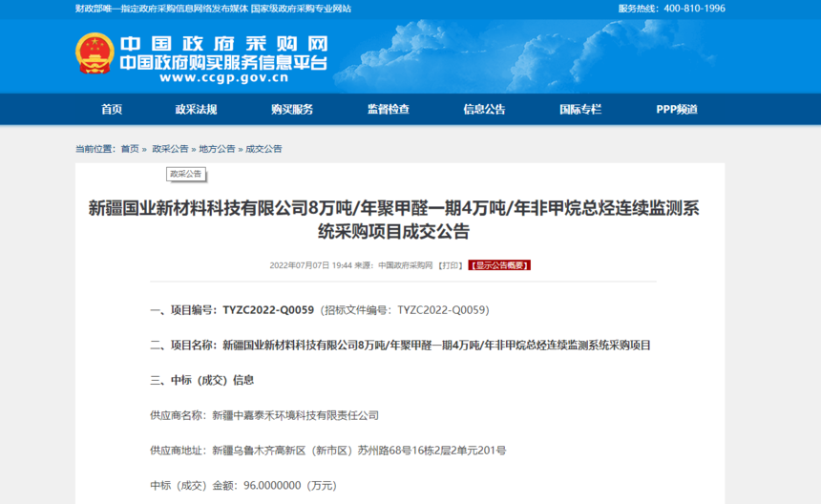Click the 服务热线 400-810-1996 text
The image size is (821, 504).
click(671, 9)
